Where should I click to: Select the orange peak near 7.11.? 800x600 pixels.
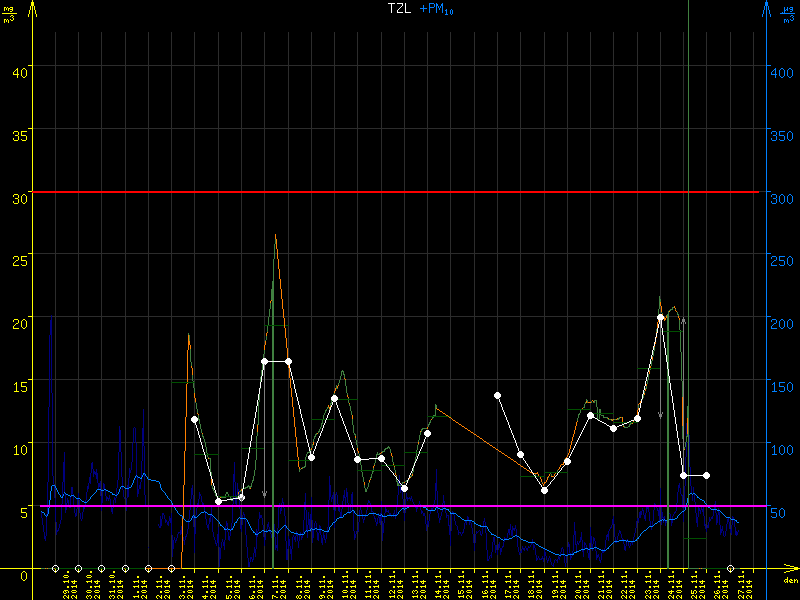pyautogui.click(x=275, y=236)
